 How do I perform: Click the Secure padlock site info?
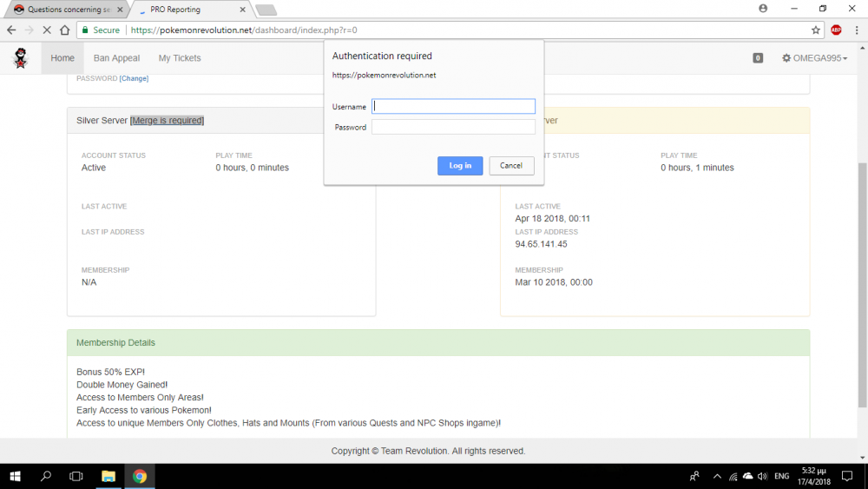(101, 30)
